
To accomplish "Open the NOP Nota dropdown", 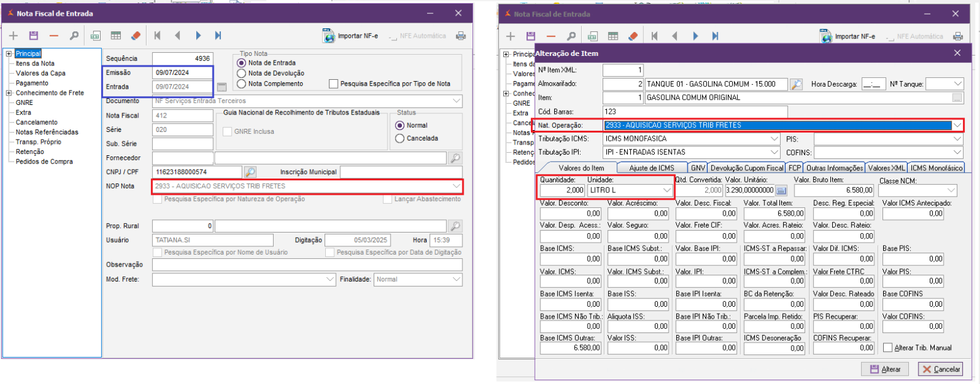I will 456,186.
